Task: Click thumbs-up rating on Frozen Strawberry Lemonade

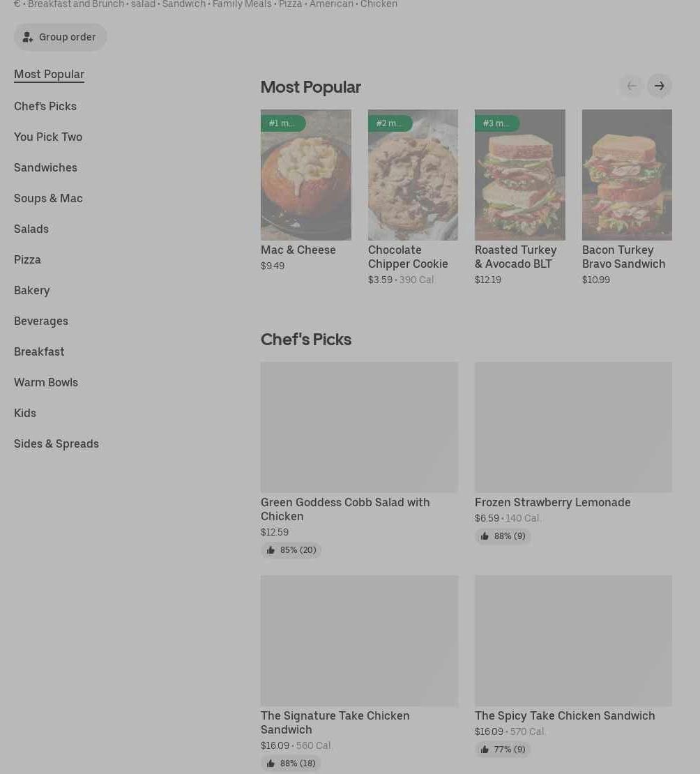Action: (503, 536)
